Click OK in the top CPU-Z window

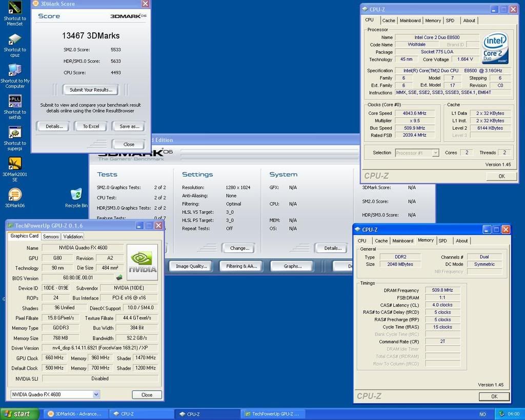coord(501,176)
